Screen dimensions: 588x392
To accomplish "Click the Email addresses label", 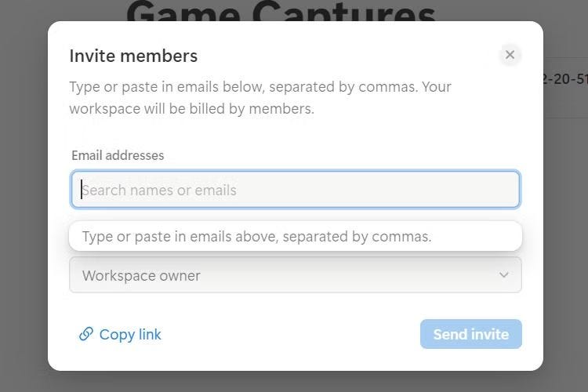I will (x=118, y=155).
